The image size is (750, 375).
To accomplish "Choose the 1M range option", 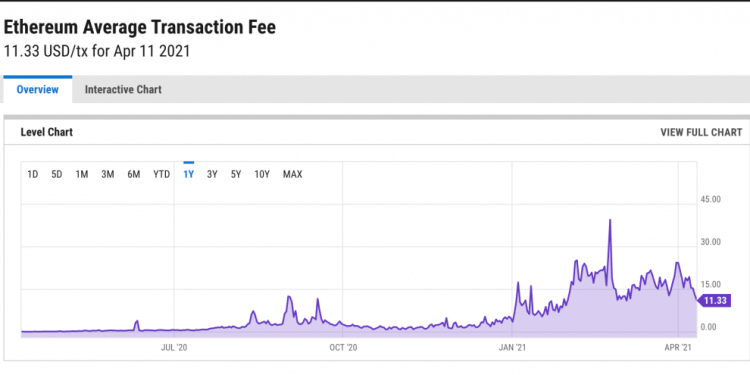I will tap(82, 175).
